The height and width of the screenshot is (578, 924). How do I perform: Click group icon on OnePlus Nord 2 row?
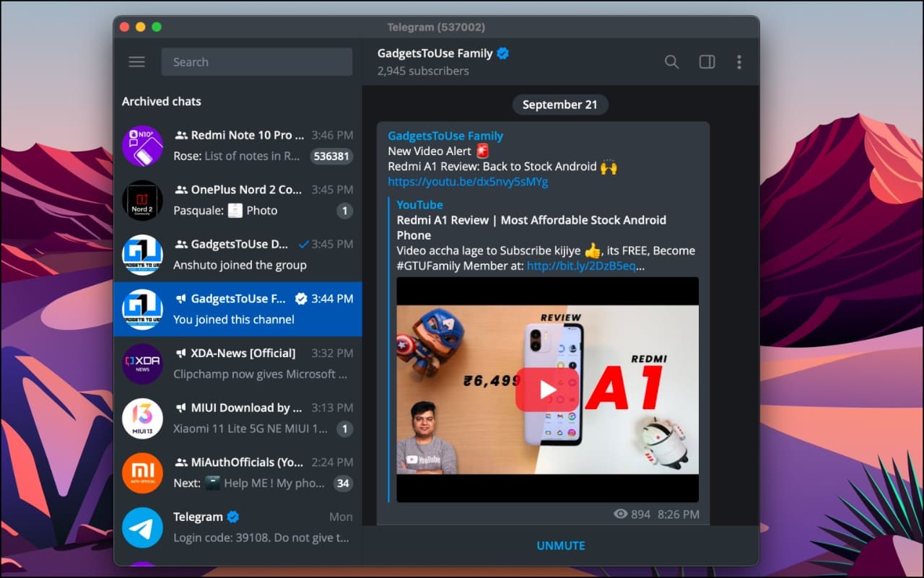[180, 190]
